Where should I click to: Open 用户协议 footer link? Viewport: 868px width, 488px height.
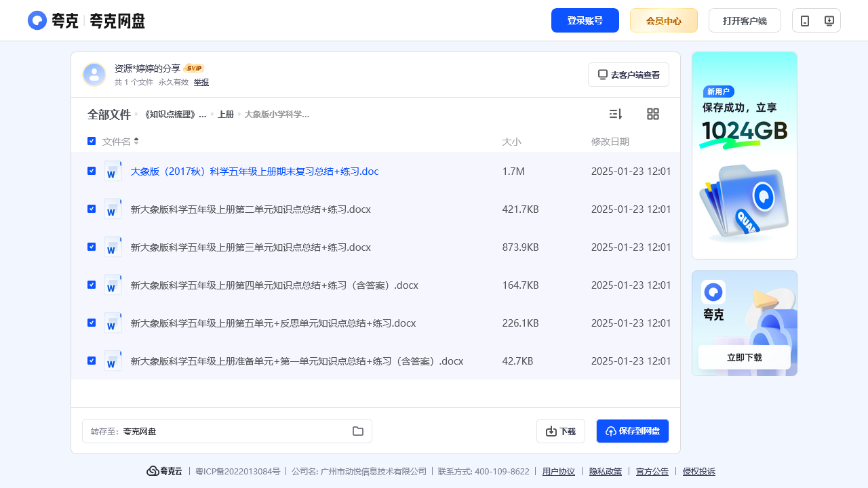(559, 472)
